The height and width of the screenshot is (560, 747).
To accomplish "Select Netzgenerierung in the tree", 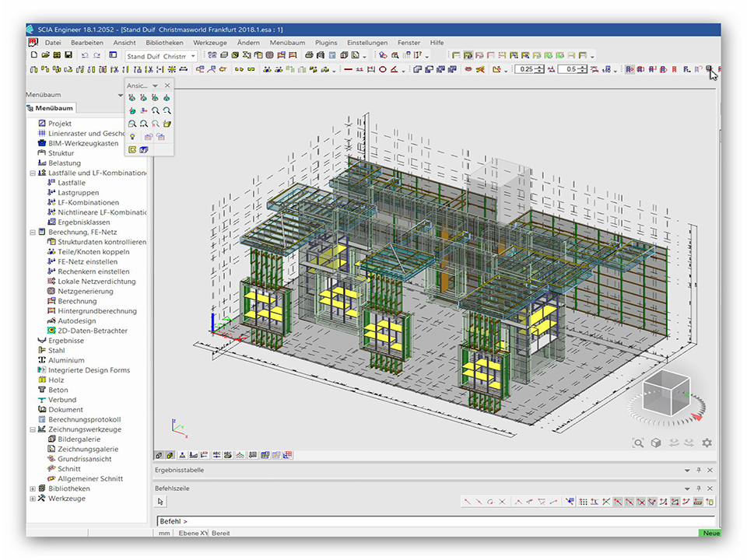I will 85,292.
